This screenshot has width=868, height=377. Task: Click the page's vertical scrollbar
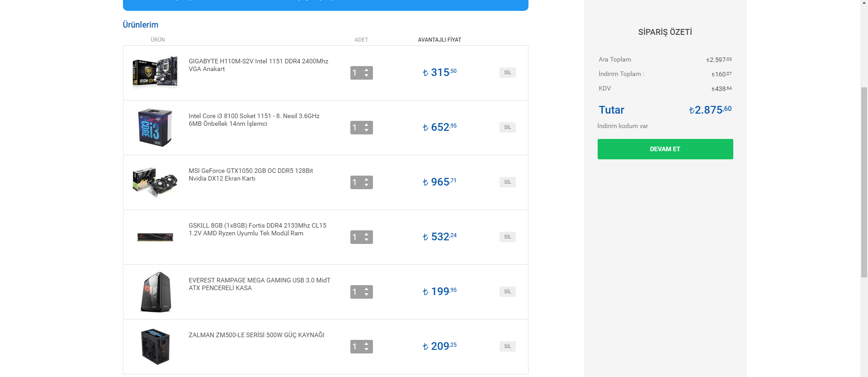(864, 181)
